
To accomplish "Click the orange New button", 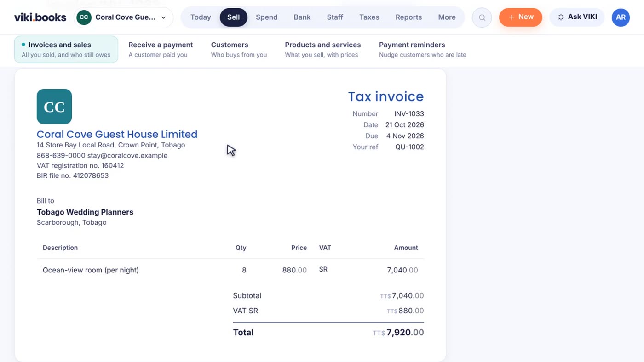I will pos(521,17).
